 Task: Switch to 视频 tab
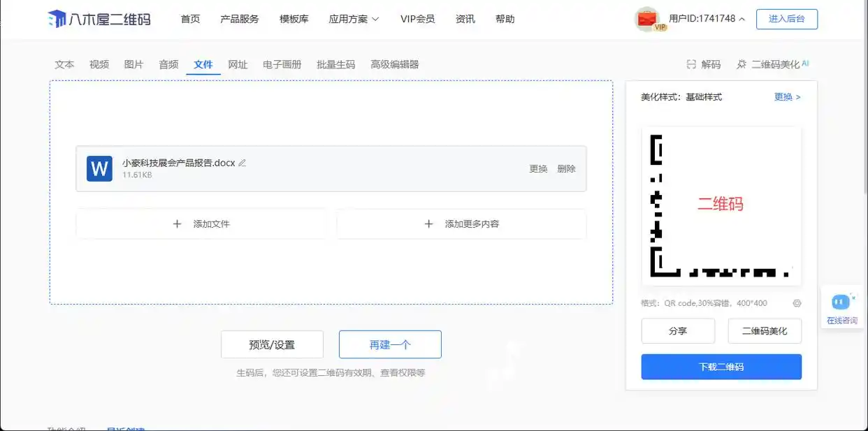pyautogui.click(x=99, y=64)
